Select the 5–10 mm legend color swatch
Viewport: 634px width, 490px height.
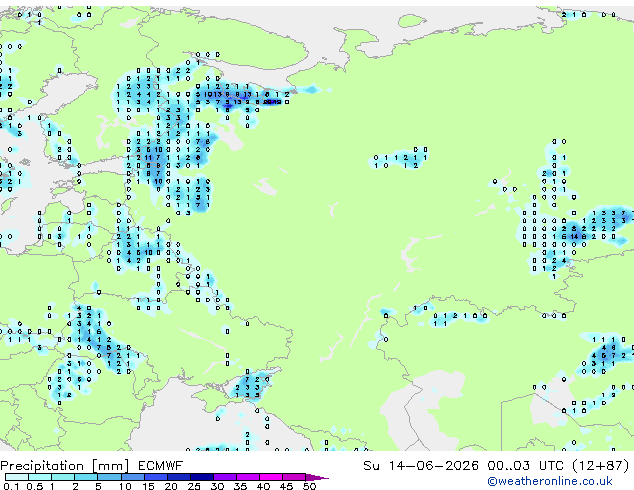click(x=109, y=477)
